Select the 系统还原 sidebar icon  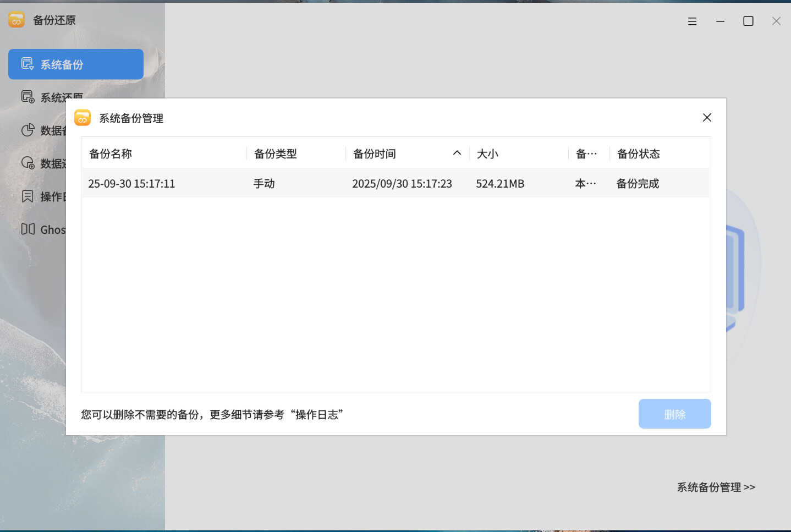(x=28, y=97)
